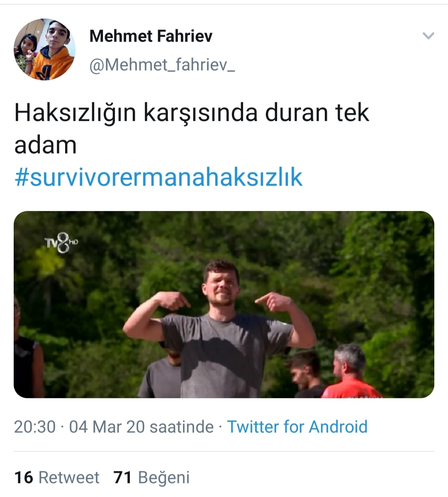This screenshot has width=448, height=497.
Task: Expand the tweet options chevron
Action: pos(429,36)
